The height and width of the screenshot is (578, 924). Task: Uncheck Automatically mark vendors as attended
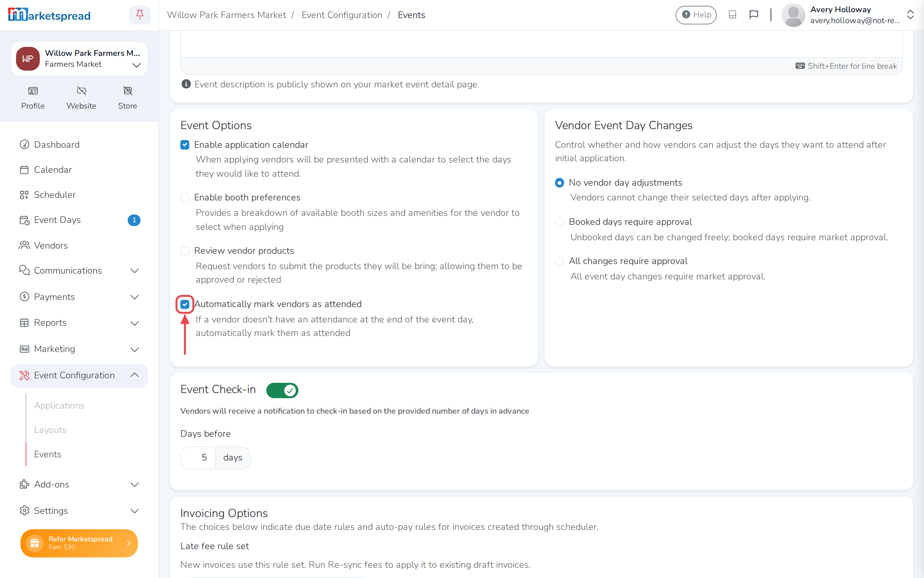185,304
